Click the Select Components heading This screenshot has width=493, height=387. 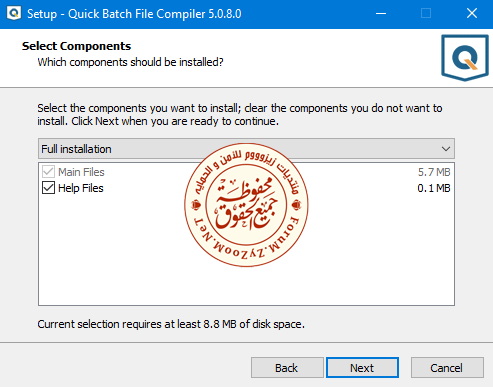pos(76,46)
